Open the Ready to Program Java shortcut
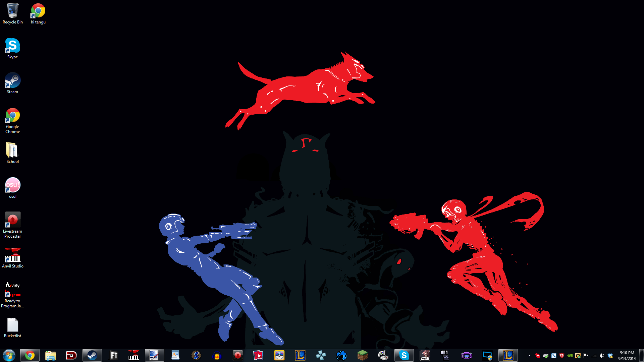The height and width of the screenshot is (362, 644). [x=12, y=290]
